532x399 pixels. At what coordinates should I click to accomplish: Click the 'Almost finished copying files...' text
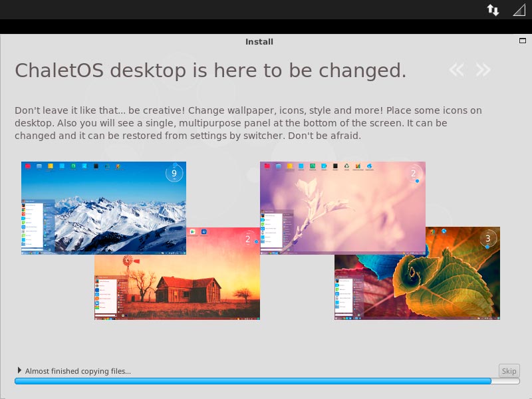tap(78, 371)
